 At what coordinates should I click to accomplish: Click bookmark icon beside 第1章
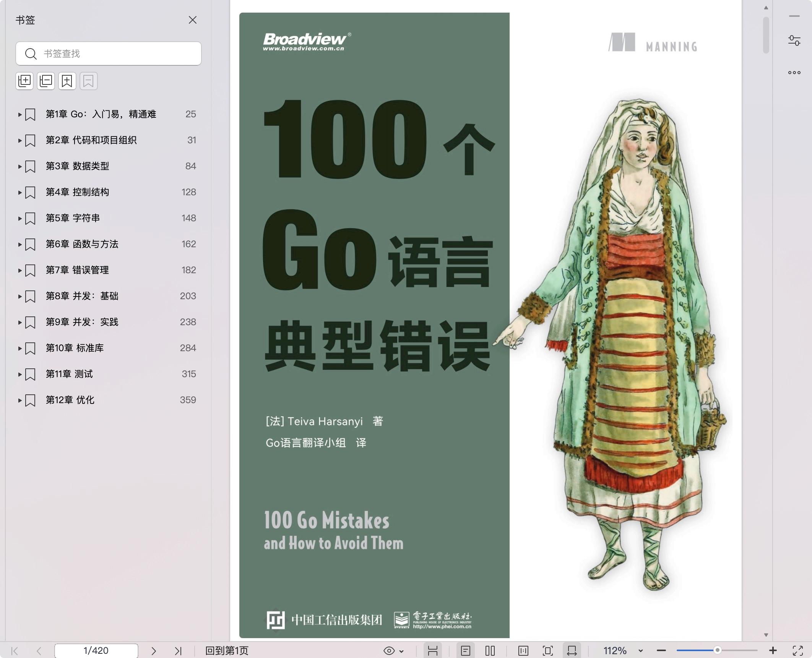point(30,115)
